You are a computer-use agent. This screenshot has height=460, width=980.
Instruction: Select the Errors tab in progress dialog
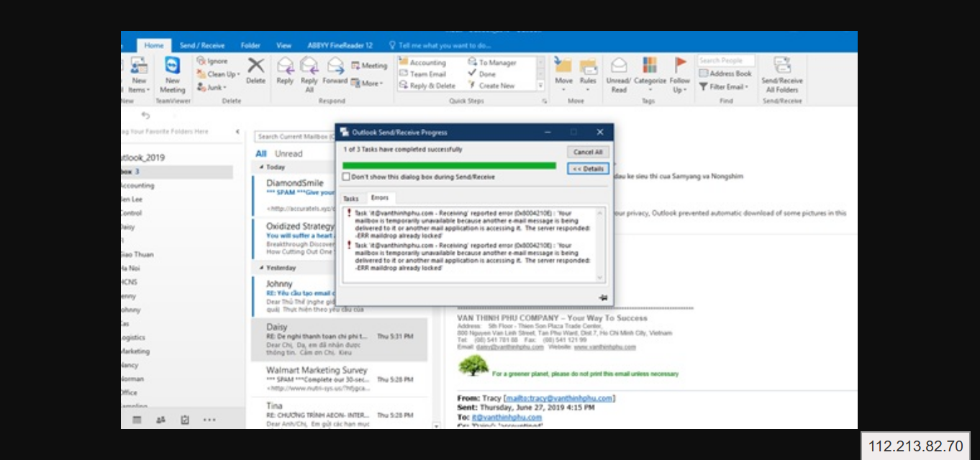pos(379,198)
